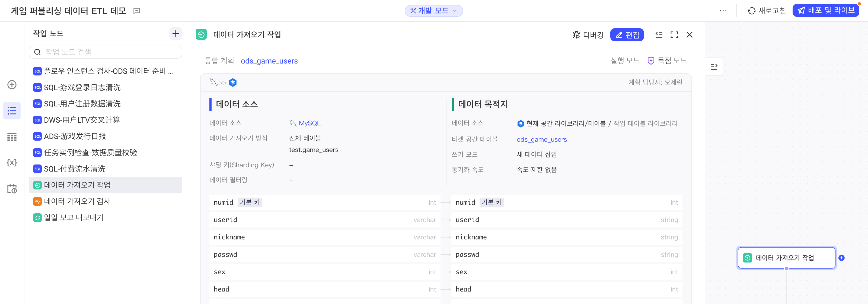
Task: Open the 개발 모드 dropdown
Action: pos(434,11)
